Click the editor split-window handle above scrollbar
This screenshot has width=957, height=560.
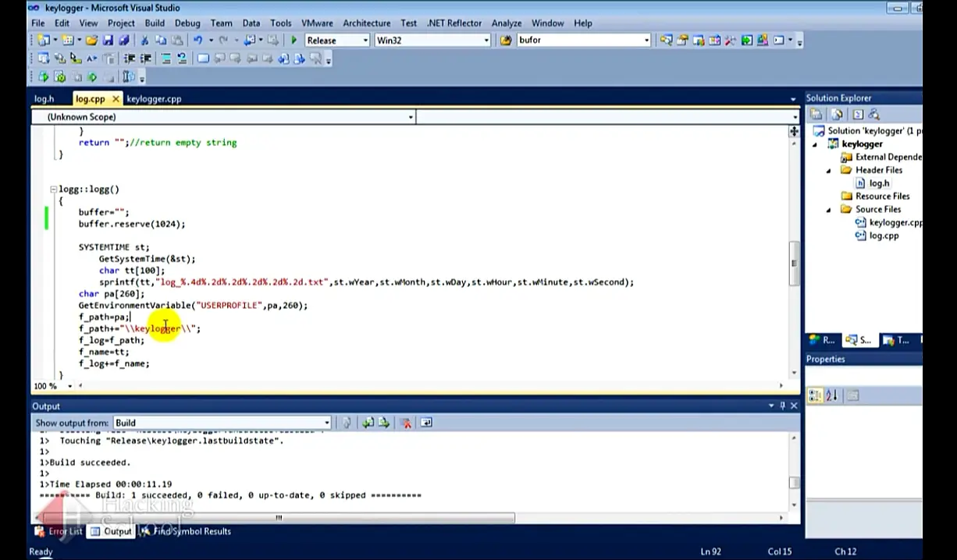click(794, 132)
